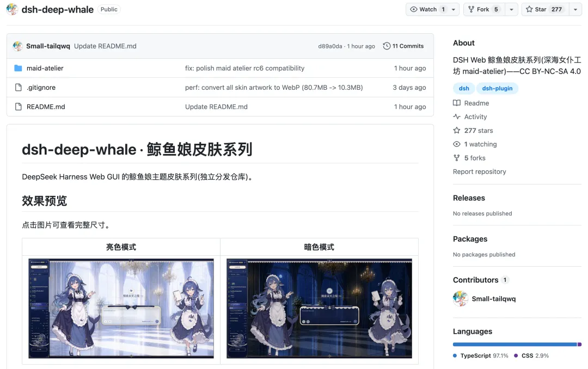Go to the Readme link in About
588x369 pixels.
[476, 103]
